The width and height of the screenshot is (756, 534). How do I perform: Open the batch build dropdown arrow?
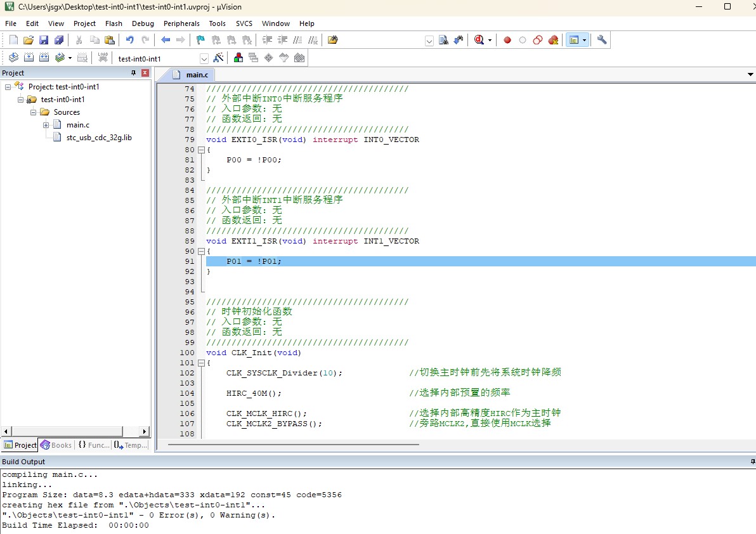point(70,58)
